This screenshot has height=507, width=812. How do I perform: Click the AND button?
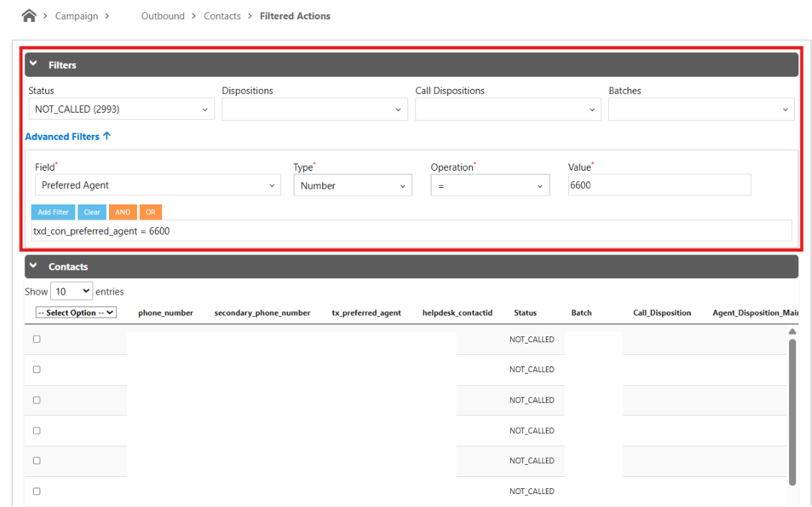point(123,212)
